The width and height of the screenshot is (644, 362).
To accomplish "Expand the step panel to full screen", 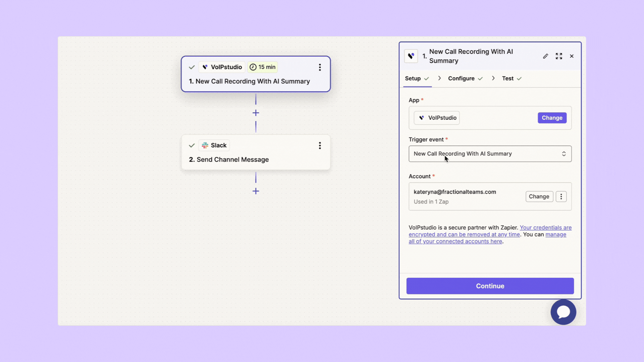I will [x=559, y=56].
